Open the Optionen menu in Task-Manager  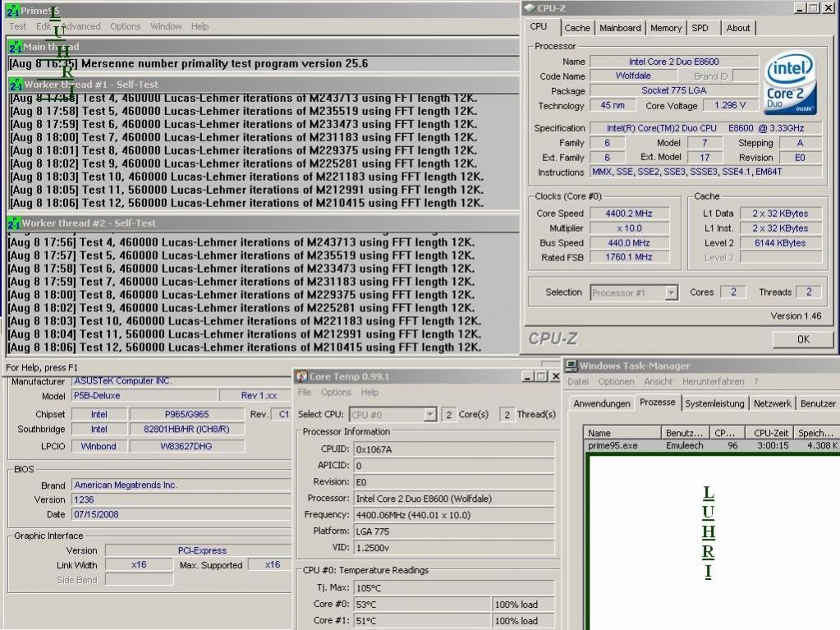616,381
